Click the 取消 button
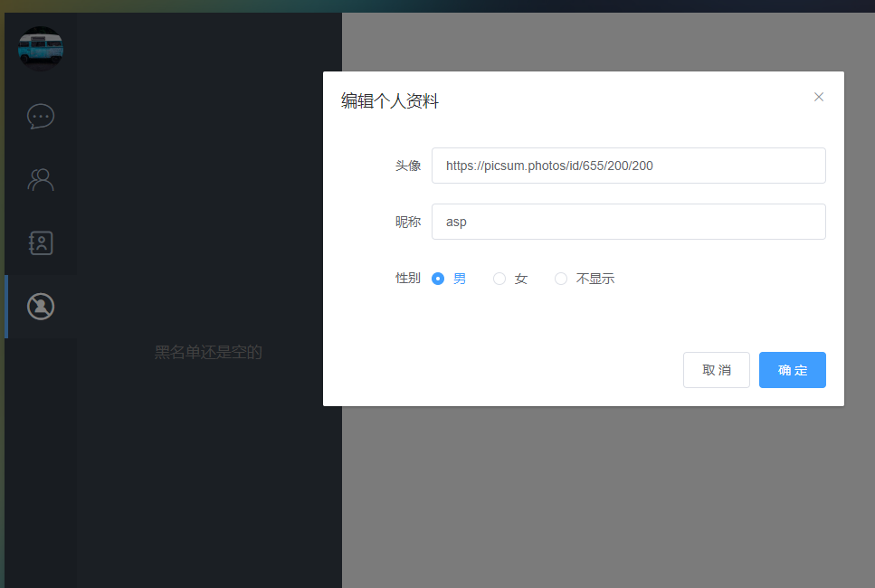875x588 pixels. pos(716,370)
